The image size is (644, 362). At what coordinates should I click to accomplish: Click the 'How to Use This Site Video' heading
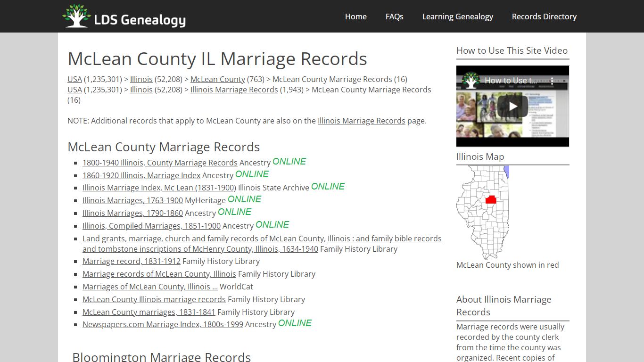click(512, 50)
